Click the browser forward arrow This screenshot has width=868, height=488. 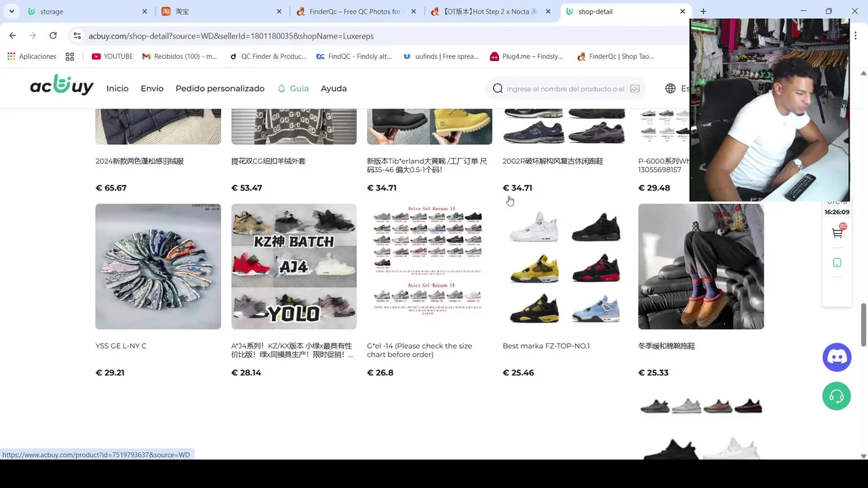(33, 35)
